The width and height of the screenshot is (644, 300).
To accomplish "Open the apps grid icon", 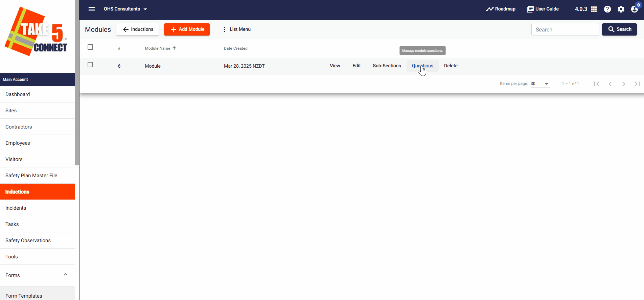I will pyautogui.click(x=594, y=9).
